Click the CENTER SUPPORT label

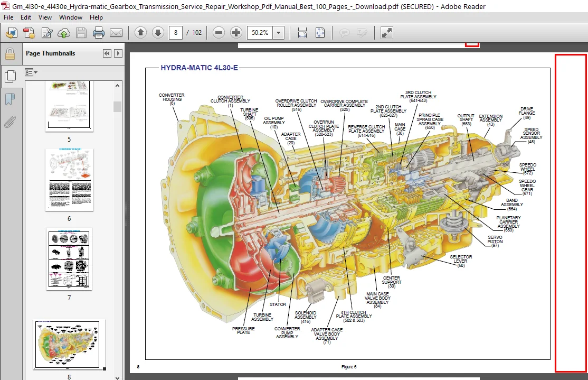(x=392, y=282)
